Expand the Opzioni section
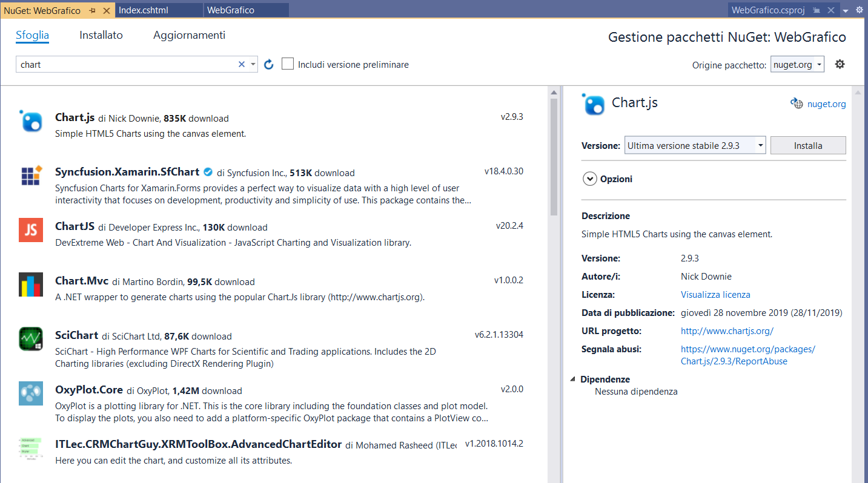868x483 pixels. pyautogui.click(x=589, y=179)
